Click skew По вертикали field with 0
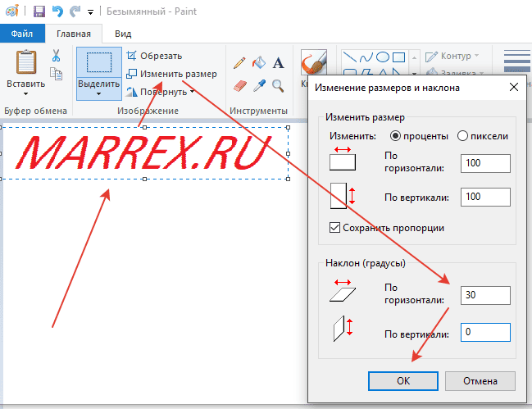This screenshot has height=409, width=532. pos(485,332)
